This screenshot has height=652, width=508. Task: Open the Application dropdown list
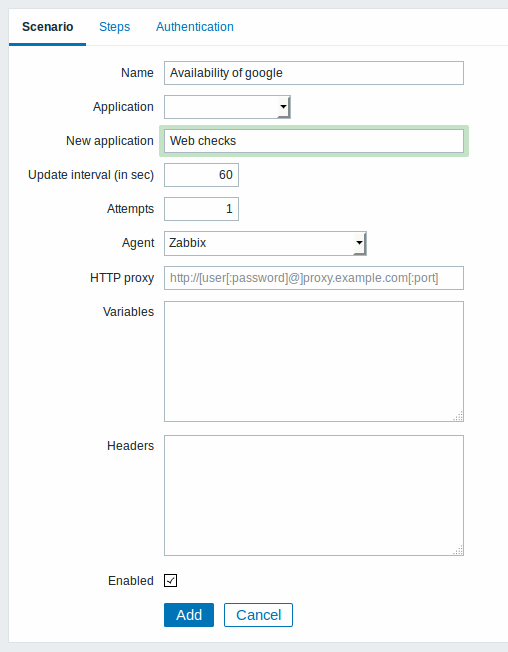(227, 107)
